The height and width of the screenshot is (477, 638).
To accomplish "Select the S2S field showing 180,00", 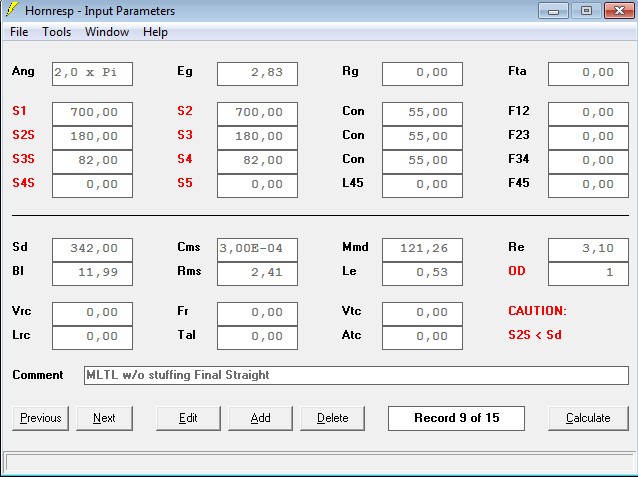I will tap(92, 138).
